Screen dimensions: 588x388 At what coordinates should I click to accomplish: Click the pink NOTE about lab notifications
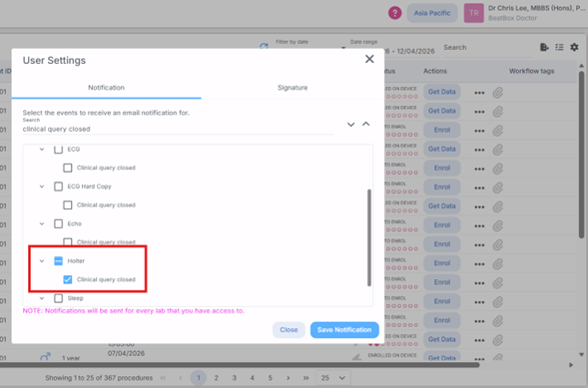tap(134, 311)
